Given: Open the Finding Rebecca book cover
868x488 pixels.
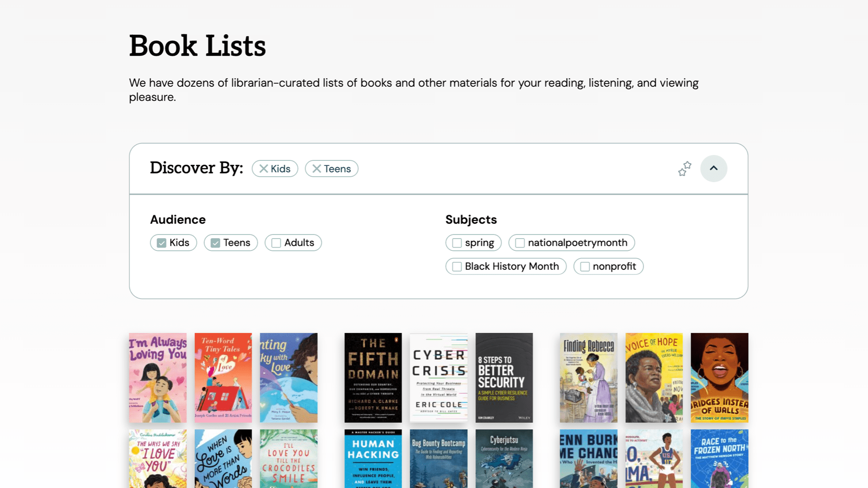Looking at the screenshot, I should 588,378.
